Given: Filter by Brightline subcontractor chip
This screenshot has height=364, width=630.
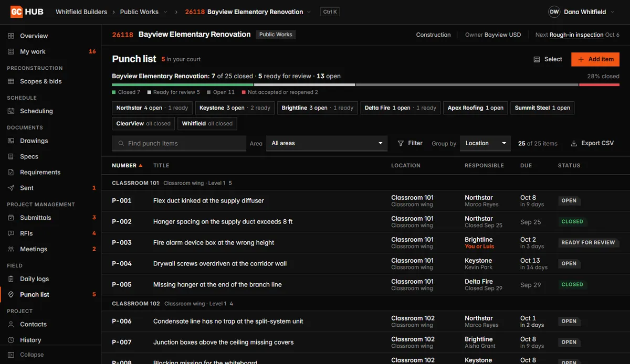Looking at the screenshot, I should click(x=318, y=108).
